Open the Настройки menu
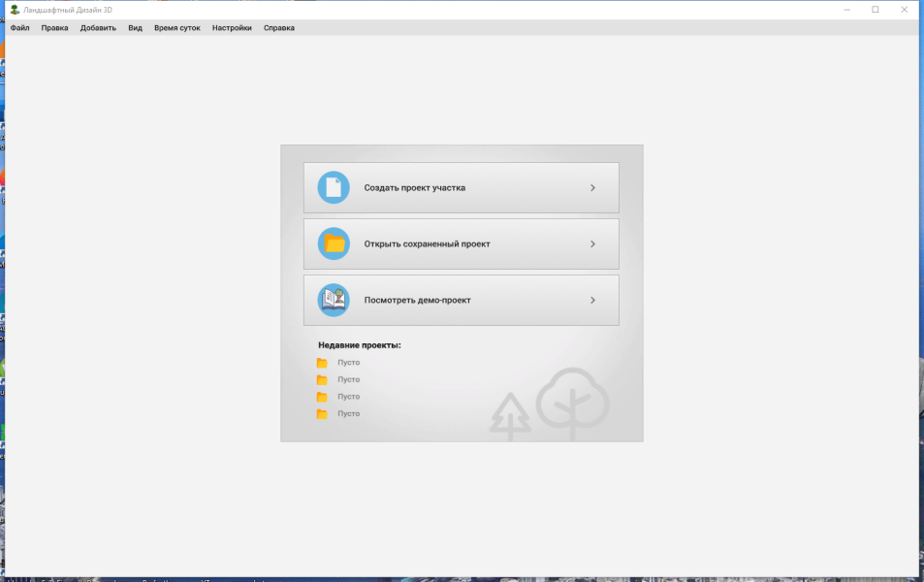The width and height of the screenshot is (924, 582). tap(232, 28)
